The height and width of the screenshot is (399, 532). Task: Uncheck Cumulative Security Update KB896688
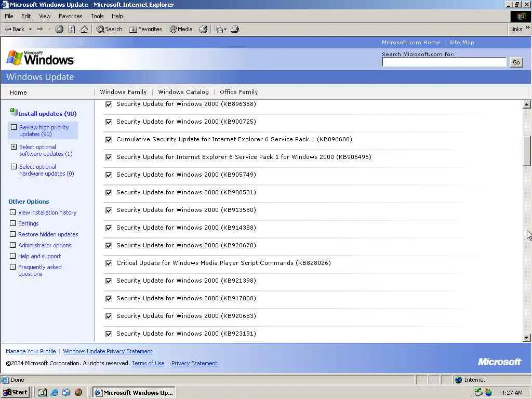pos(109,139)
